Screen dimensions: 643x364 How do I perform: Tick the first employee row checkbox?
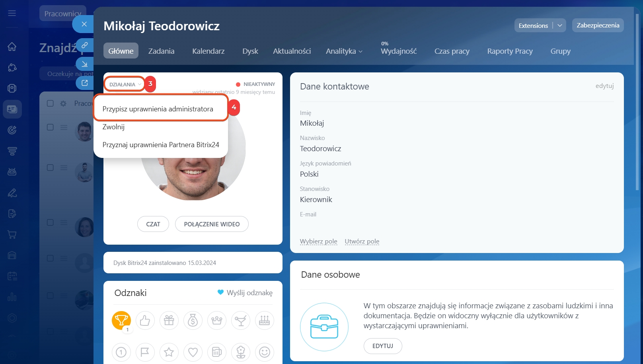pos(50,127)
